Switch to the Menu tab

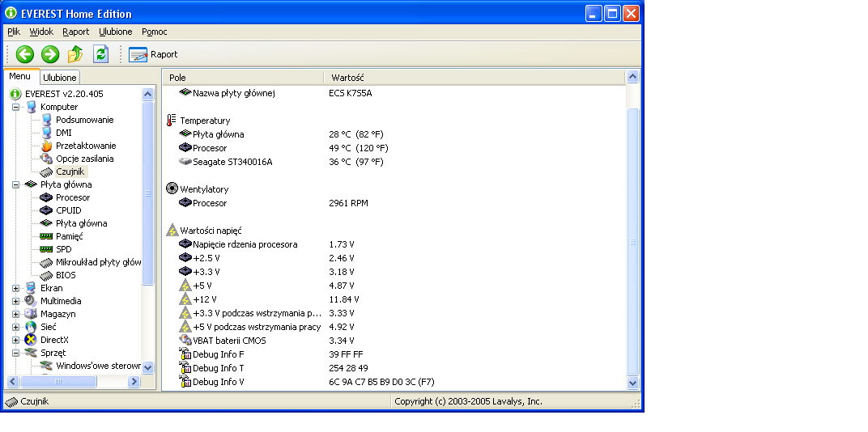tap(20, 76)
